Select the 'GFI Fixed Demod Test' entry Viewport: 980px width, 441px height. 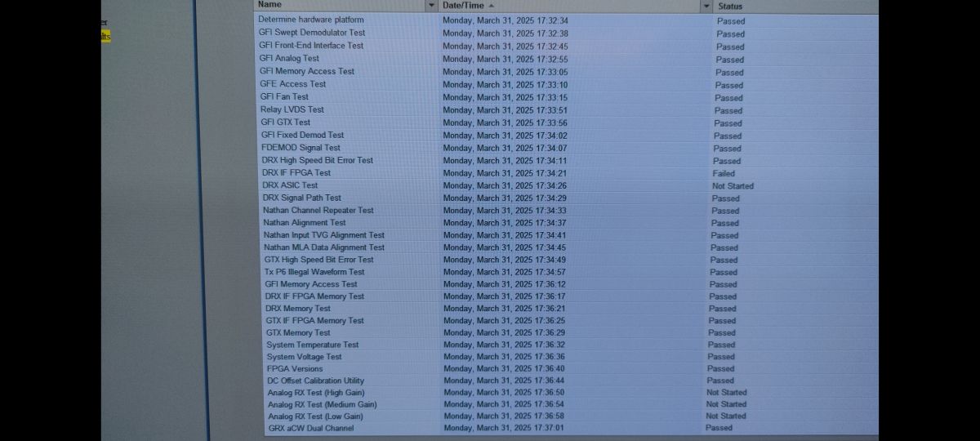pyautogui.click(x=303, y=135)
